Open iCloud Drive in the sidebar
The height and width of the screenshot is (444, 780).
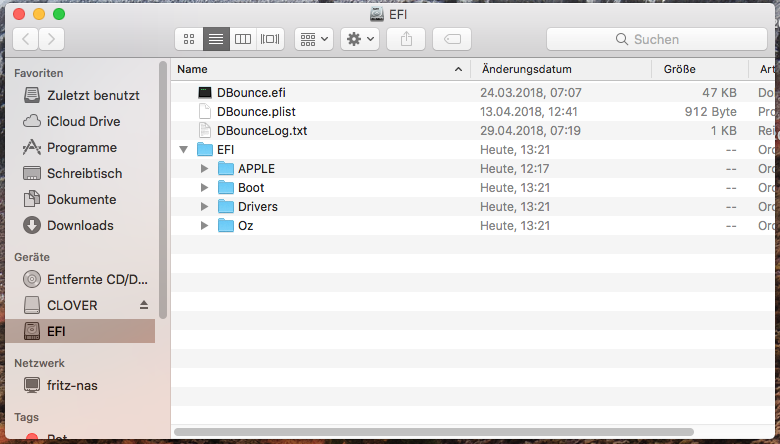click(x=82, y=121)
